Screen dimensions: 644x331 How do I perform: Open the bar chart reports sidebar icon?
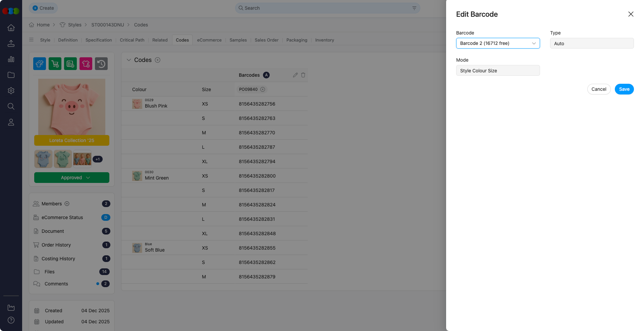point(11,59)
